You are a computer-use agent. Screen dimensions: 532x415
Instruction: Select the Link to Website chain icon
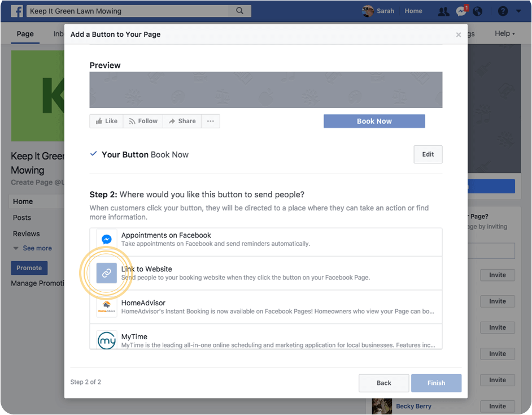(x=107, y=273)
